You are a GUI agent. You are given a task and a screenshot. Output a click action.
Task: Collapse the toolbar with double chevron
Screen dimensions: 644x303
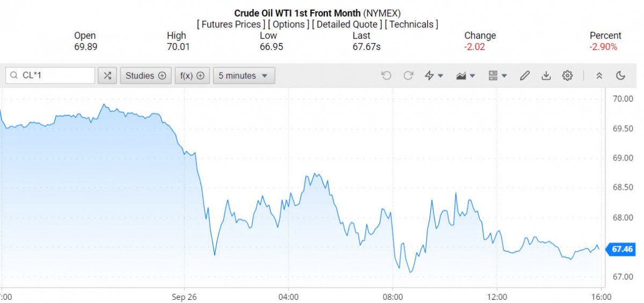click(599, 76)
